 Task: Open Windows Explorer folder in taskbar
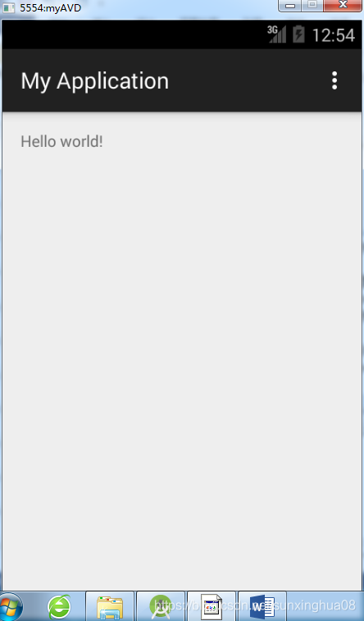coord(110,606)
